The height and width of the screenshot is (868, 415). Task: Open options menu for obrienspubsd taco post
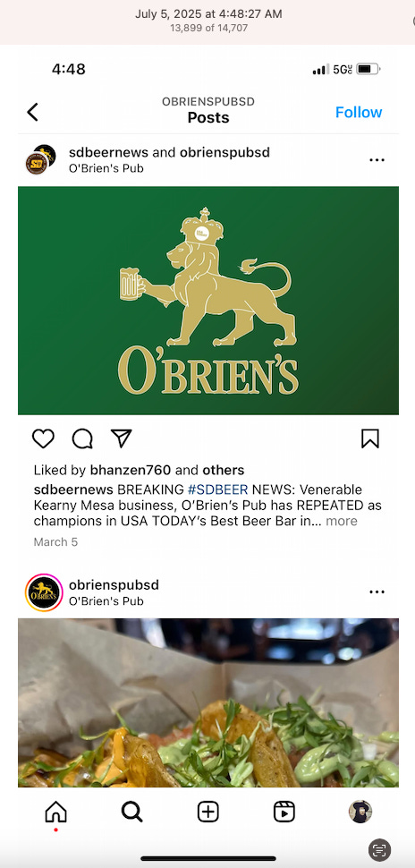377,591
